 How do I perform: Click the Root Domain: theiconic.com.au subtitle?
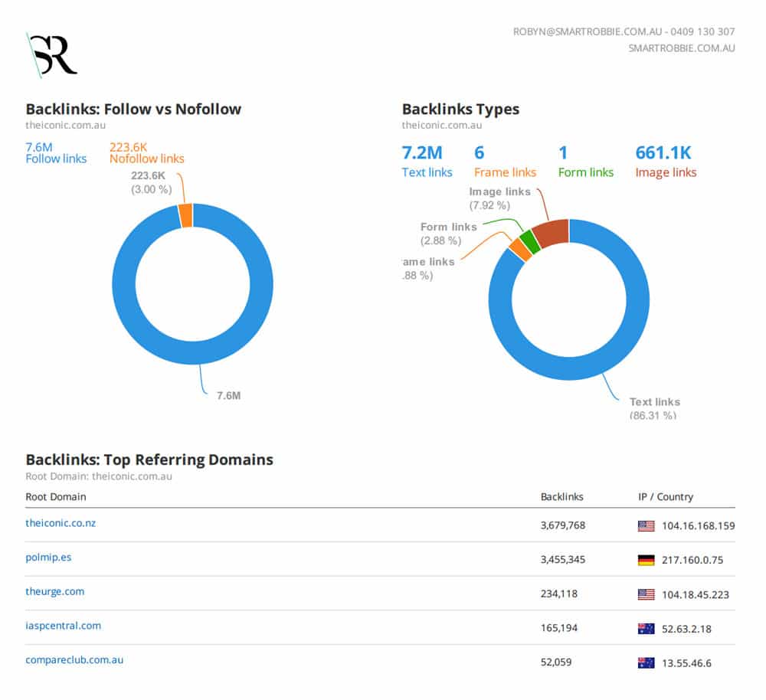99,476
